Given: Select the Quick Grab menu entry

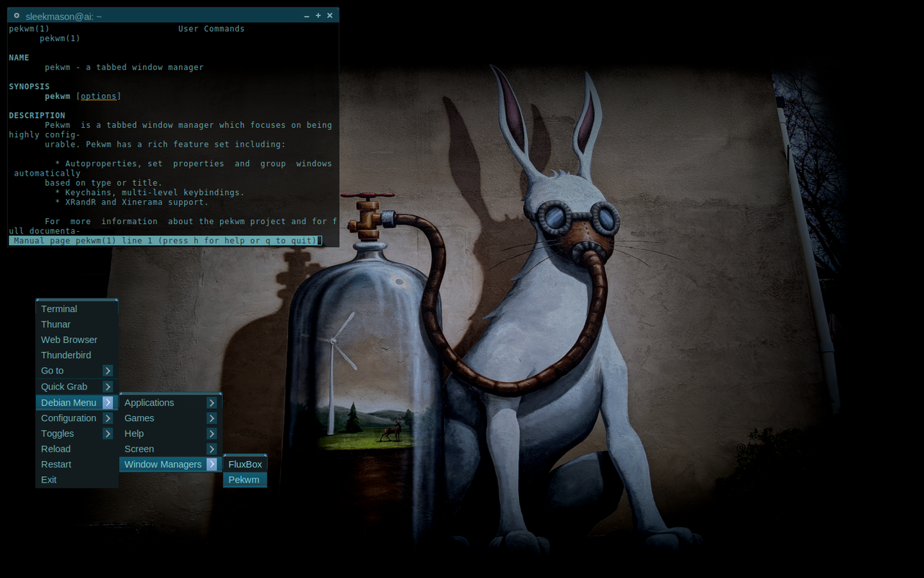Looking at the screenshot, I should click(x=77, y=387).
